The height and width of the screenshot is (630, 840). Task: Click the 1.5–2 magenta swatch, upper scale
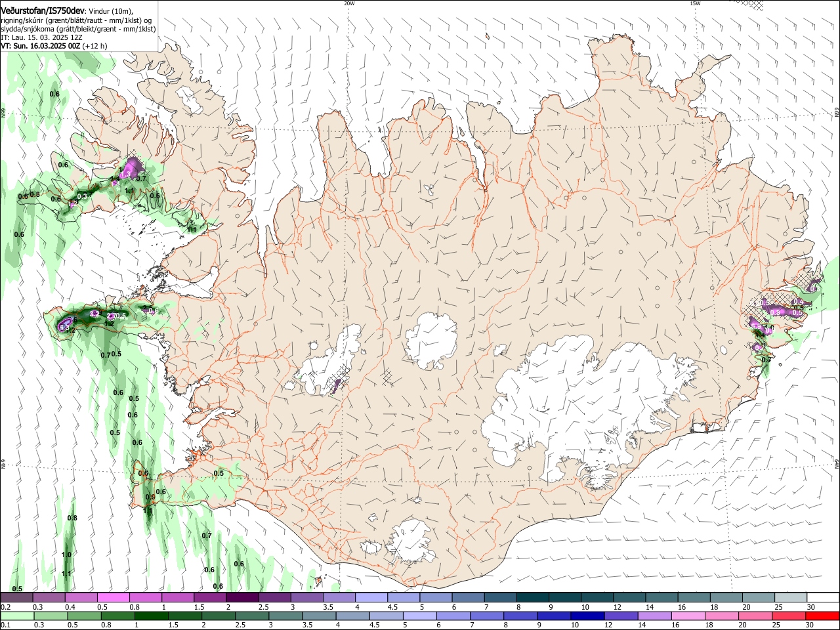tap(210, 598)
